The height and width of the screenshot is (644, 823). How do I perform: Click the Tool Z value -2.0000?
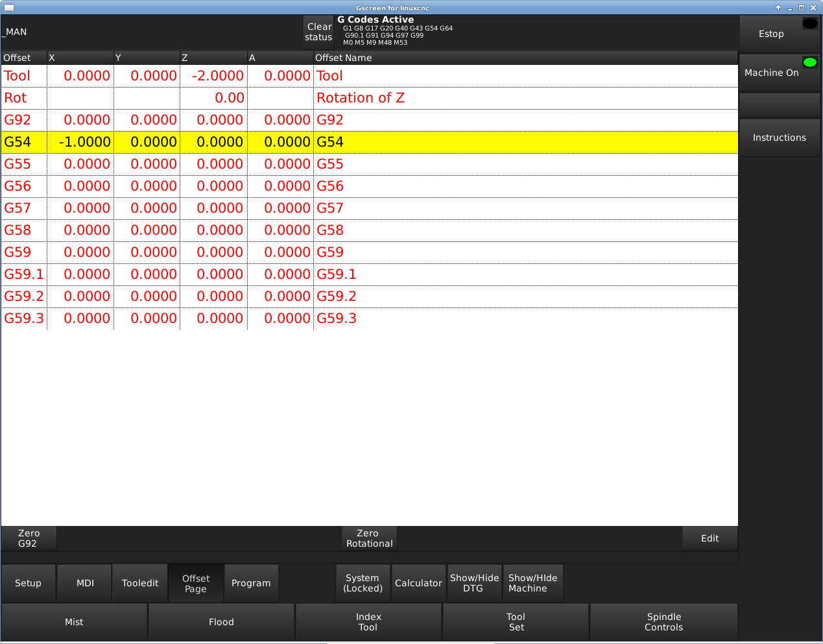point(218,76)
